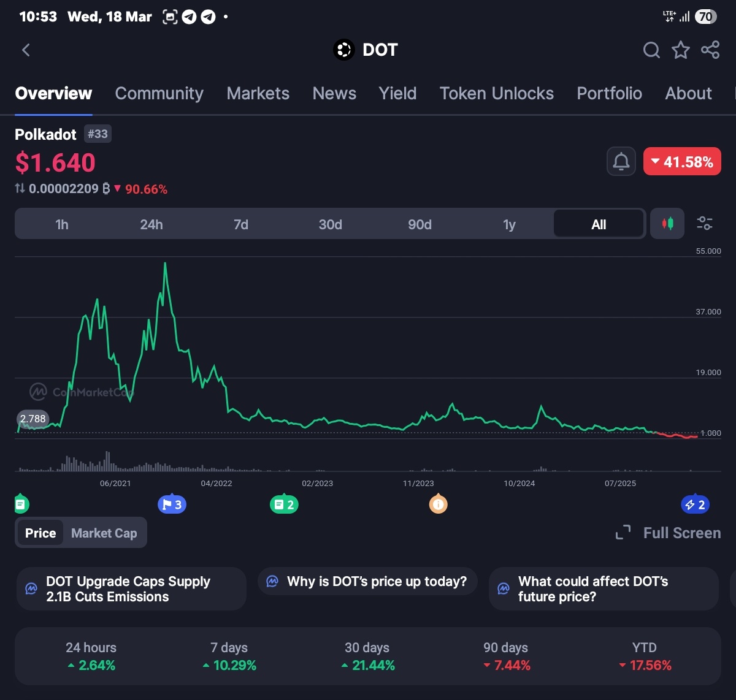Tap the red 41.58% change badge
The height and width of the screenshot is (700, 736).
coord(682,162)
